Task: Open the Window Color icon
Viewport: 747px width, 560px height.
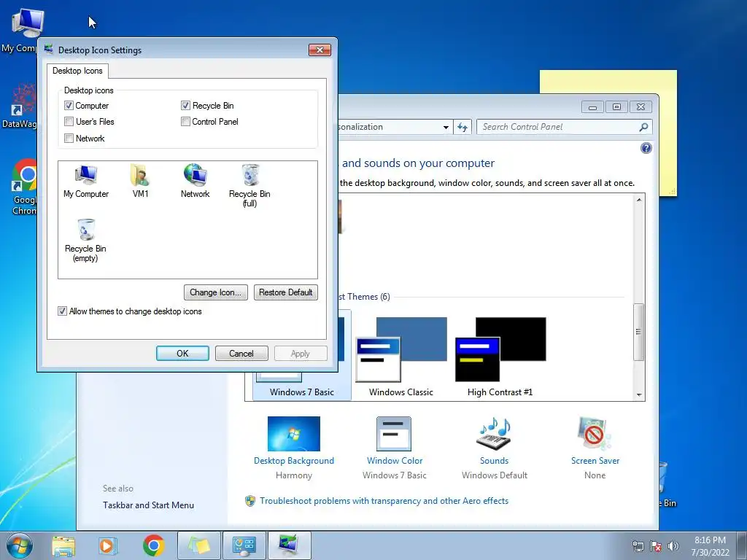Action: pyautogui.click(x=394, y=434)
